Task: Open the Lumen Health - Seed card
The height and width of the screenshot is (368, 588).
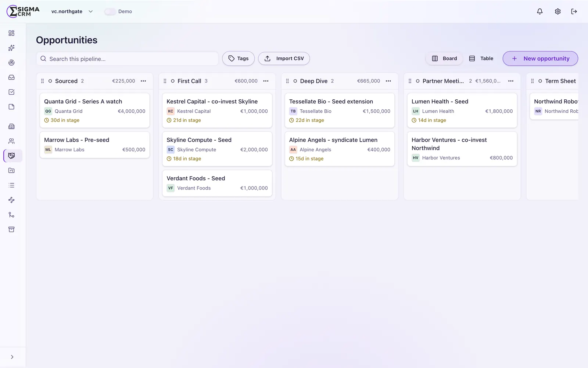Action: pos(462,110)
